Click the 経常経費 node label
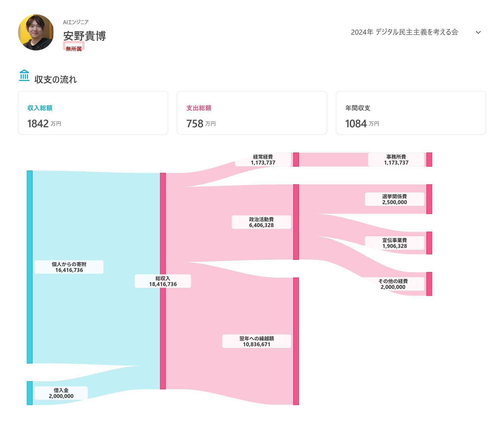This screenshot has width=504, height=434. click(x=263, y=160)
